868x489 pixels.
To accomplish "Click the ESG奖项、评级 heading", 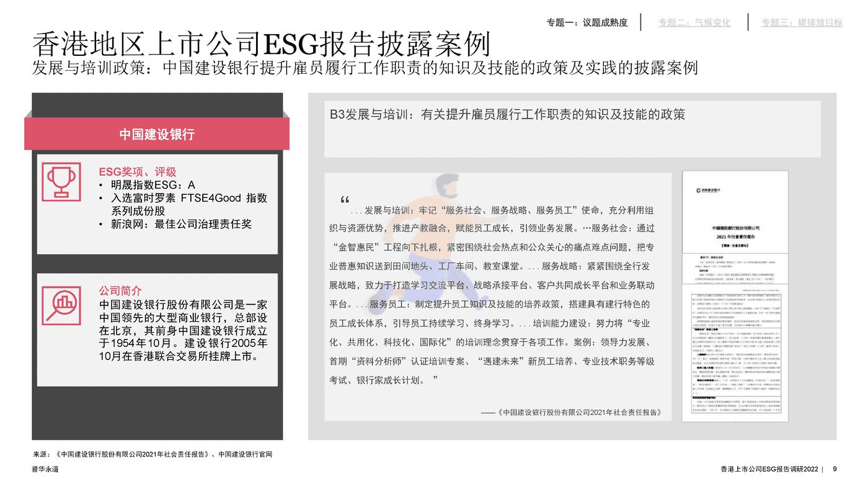I will coord(138,172).
